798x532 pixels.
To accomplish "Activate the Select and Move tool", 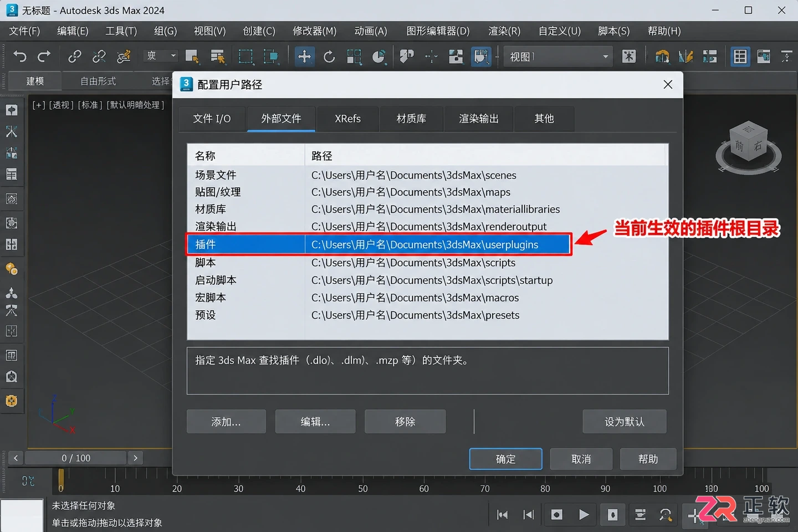I will 304,56.
